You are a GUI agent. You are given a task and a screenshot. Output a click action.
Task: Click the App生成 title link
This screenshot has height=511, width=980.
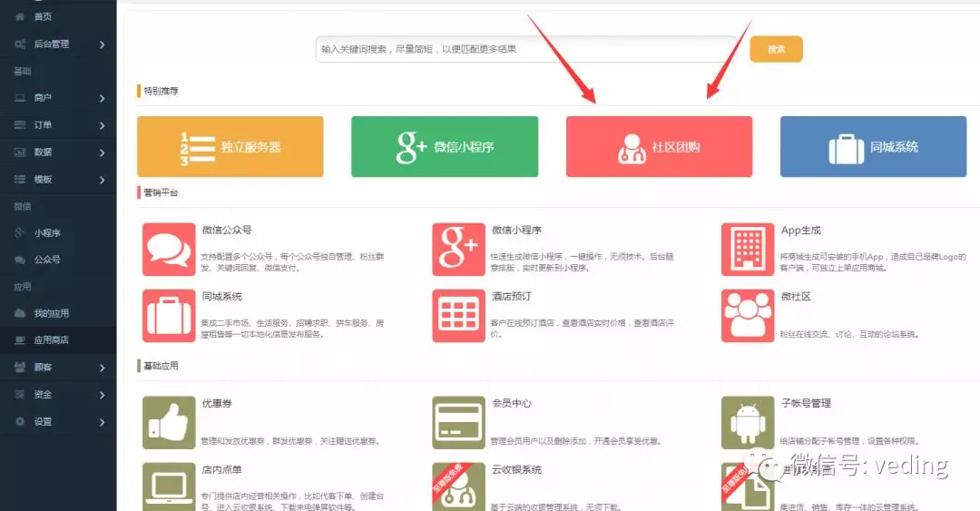[800, 231]
